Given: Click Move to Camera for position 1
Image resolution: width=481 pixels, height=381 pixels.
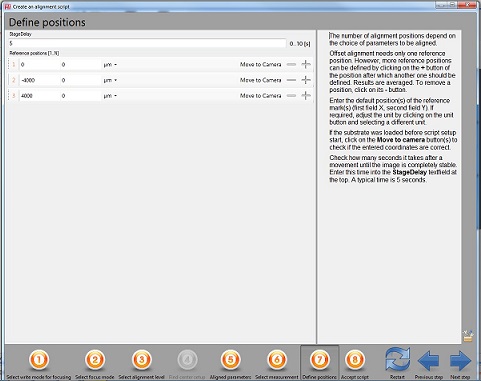Looking at the screenshot, I should [x=260, y=64].
